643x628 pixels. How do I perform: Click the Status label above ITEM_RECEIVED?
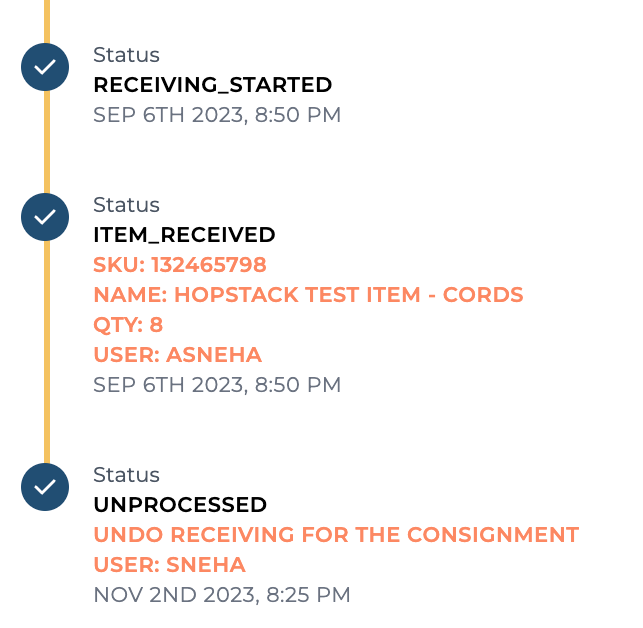126,205
